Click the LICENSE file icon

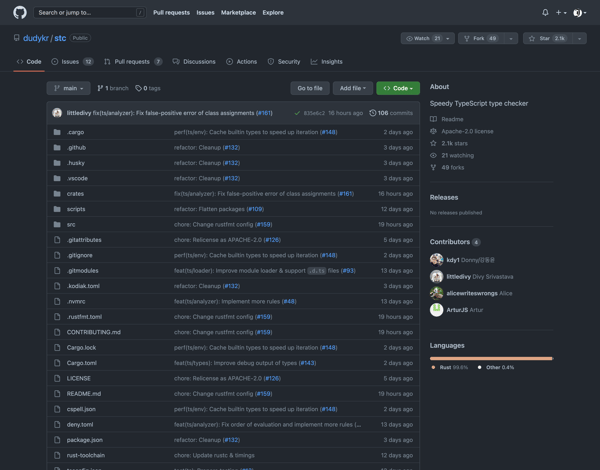(57, 378)
